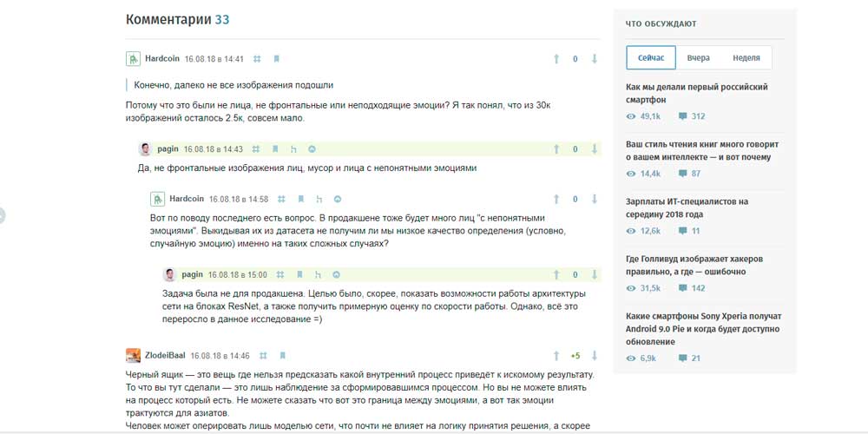The width and height of the screenshot is (868, 434).
Task: Open Hardcoin's profile from the 14:58 comment
Action: 187,199
